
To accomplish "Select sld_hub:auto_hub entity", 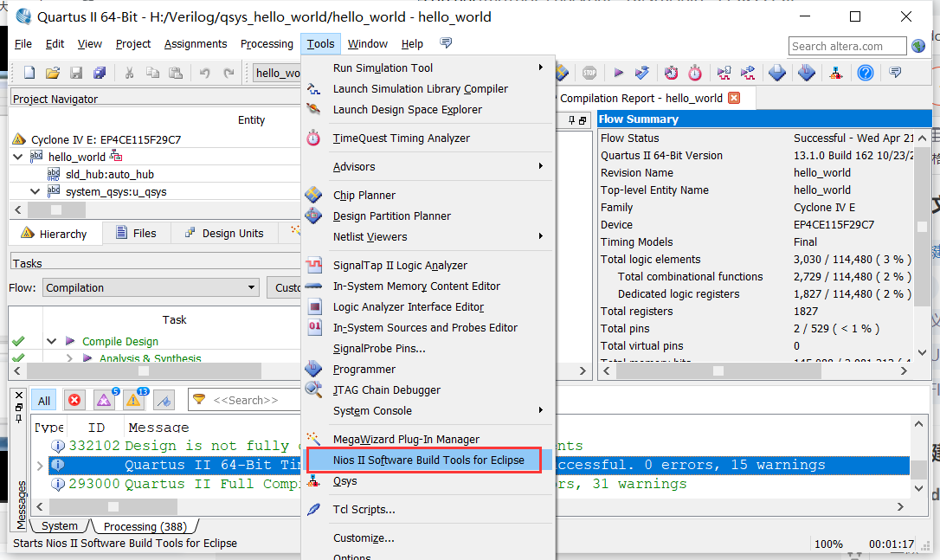I will (110, 175).
